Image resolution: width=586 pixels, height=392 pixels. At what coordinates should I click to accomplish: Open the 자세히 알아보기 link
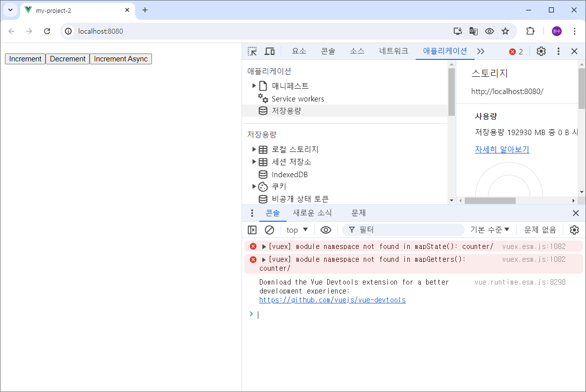502,149
